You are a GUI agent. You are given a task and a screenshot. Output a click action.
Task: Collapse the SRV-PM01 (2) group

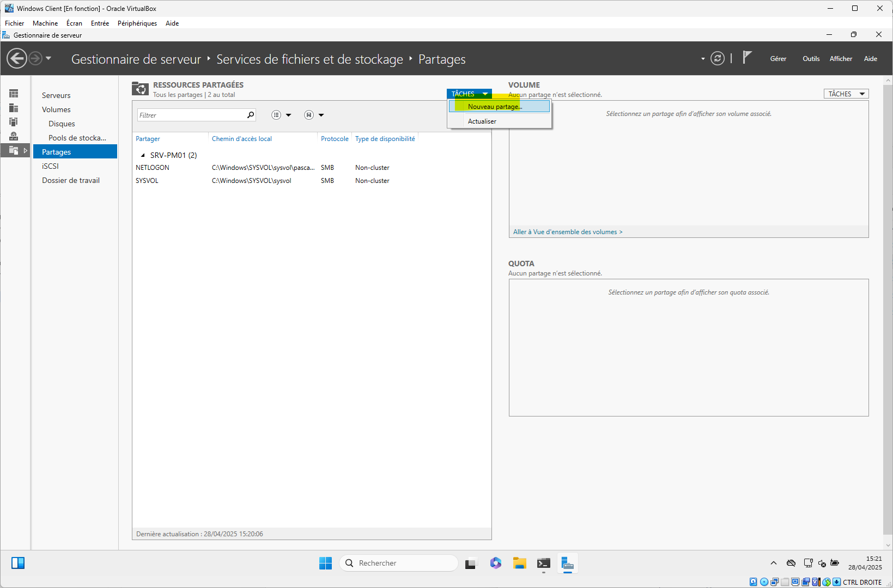[x=143, y=155]
